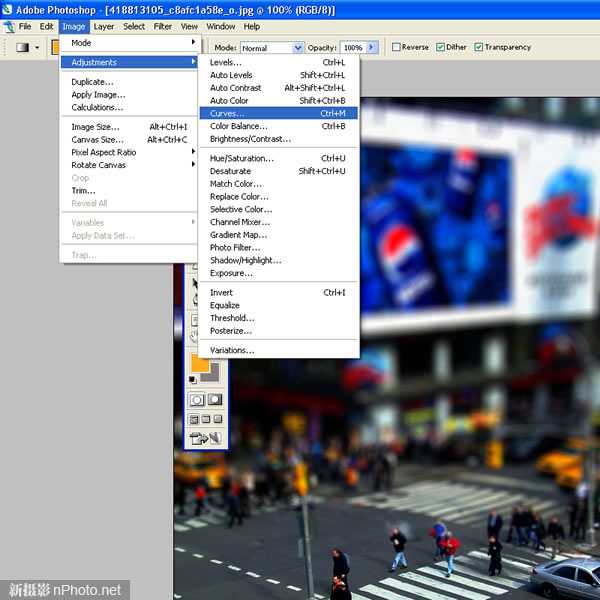Open the Select menu

(134, 27)
